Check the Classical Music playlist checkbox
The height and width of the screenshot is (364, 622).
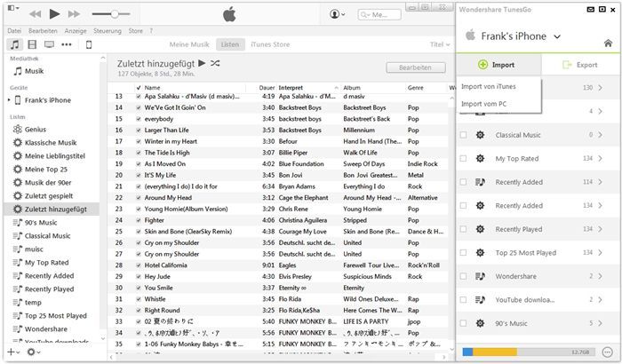(463, 135)
